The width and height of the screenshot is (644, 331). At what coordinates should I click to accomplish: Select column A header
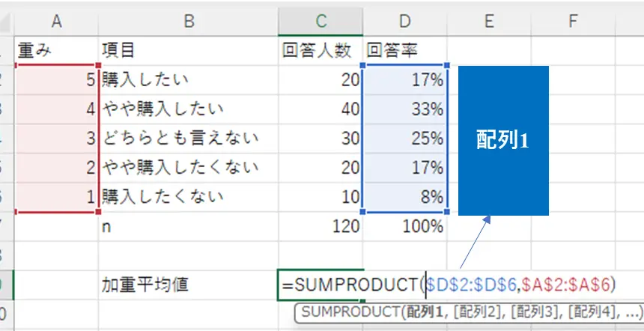56,21
